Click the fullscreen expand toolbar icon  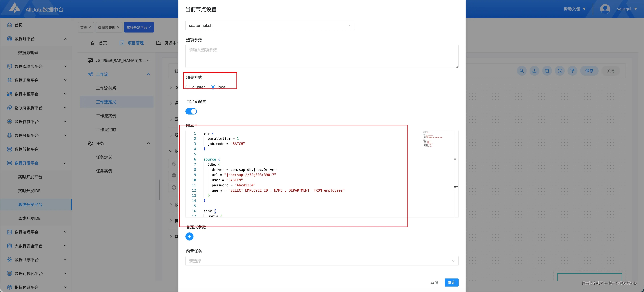[x=560, y=71]
